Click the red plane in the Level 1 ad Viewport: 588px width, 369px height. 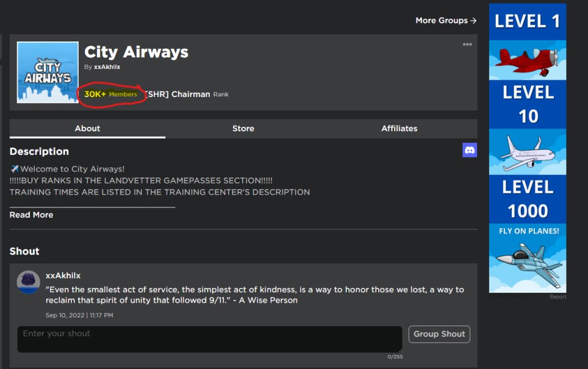pos(527,60)
